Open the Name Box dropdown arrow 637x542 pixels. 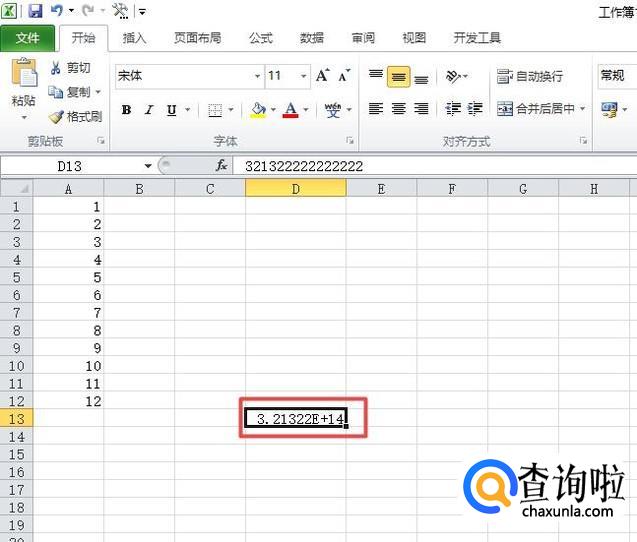[x=148, y=166]
